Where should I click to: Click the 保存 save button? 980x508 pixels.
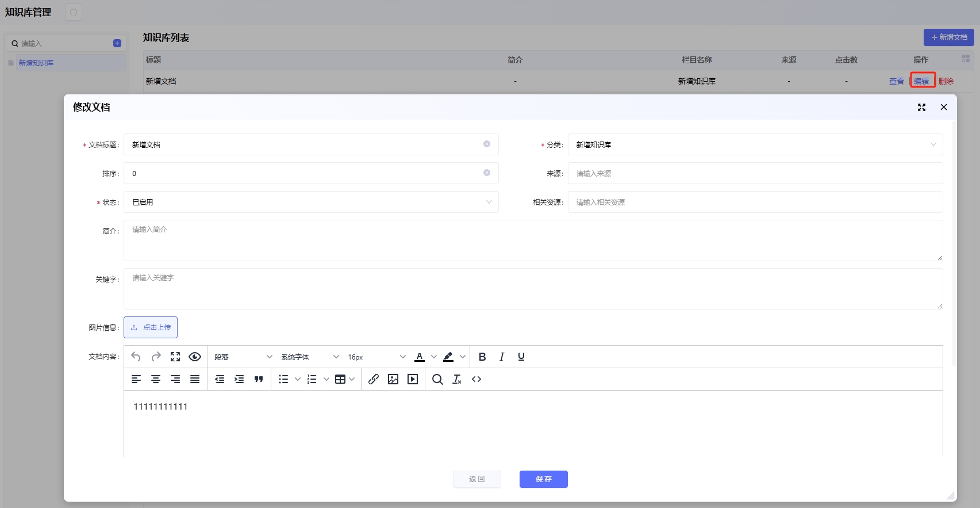click(x=543, y=479)
